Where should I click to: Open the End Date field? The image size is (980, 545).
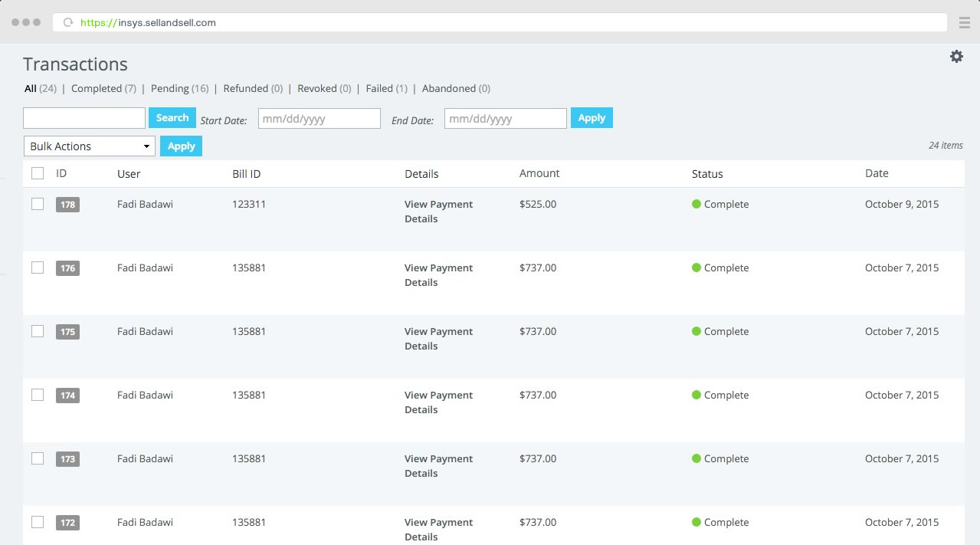(x=505, y=118)
